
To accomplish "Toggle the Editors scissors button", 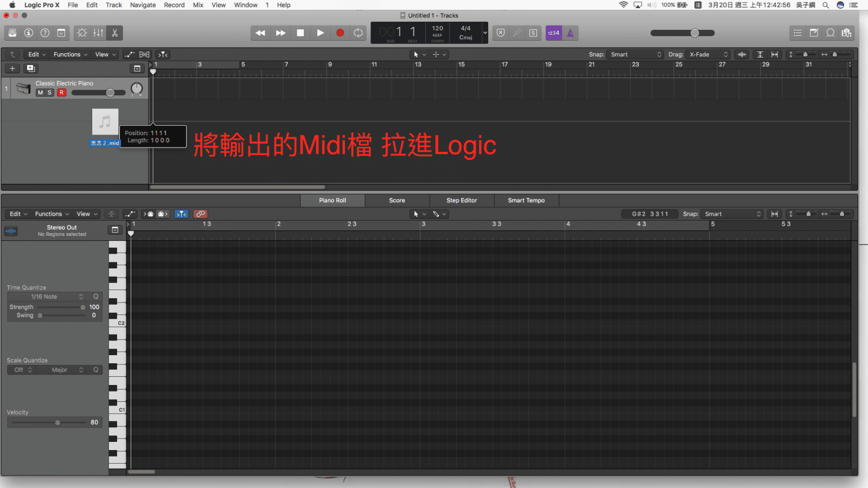I will click(x=114, y=33).
